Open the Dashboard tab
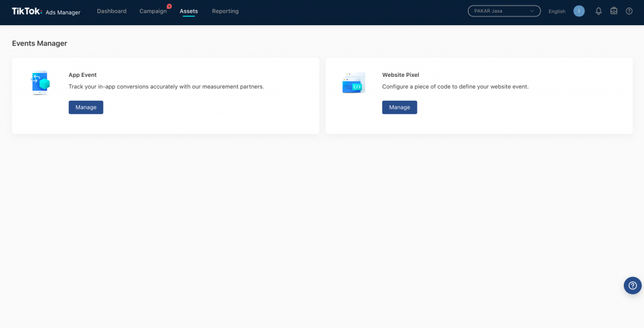The image size is (644, 328). [x=112, y=11]
